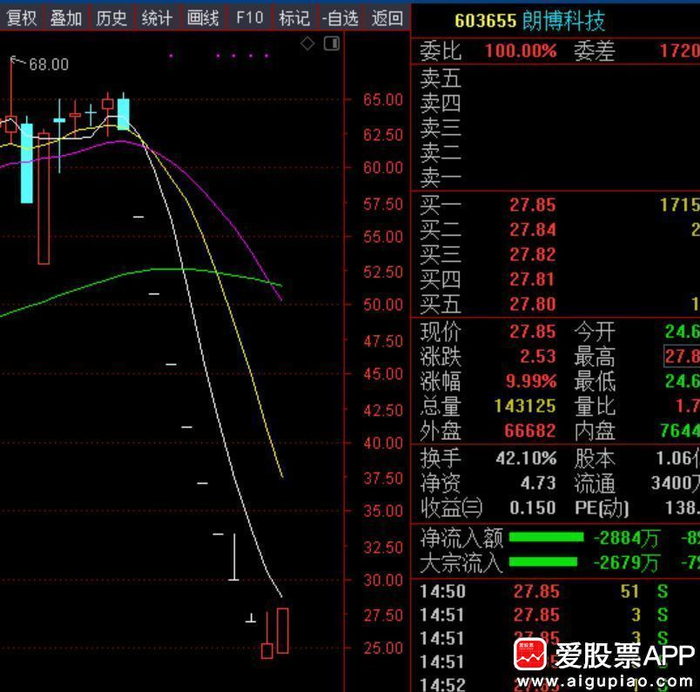
Task: Click the 净流入额 green bar
Action: (x=546, y=537)
